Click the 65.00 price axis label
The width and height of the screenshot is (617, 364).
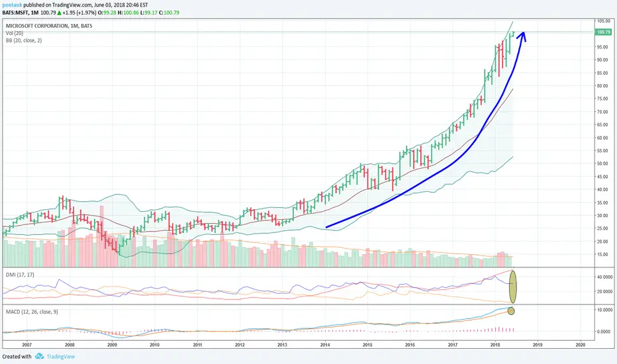603,124
